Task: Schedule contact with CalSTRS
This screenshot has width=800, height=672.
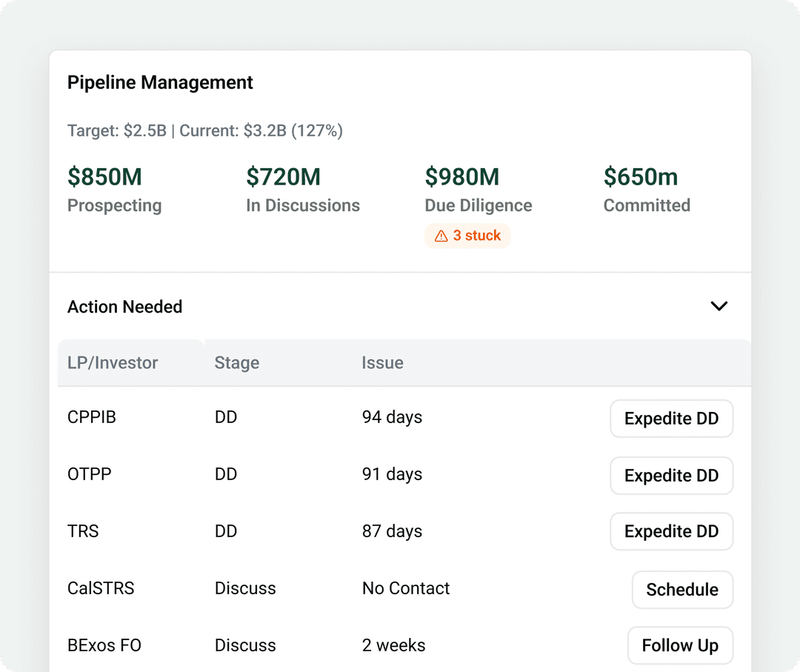Action: [681, 589]
